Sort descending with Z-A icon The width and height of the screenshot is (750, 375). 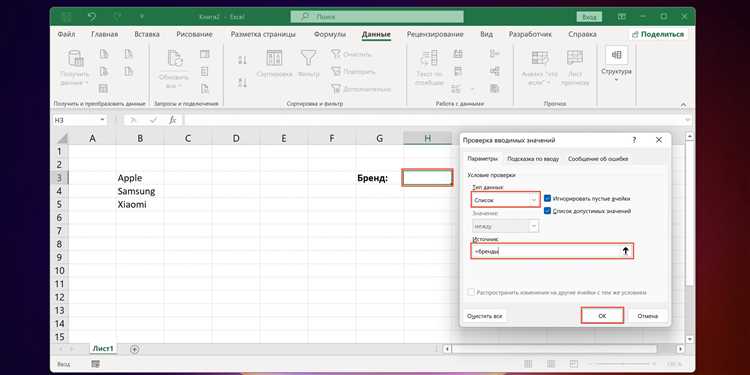pos(243,82)
